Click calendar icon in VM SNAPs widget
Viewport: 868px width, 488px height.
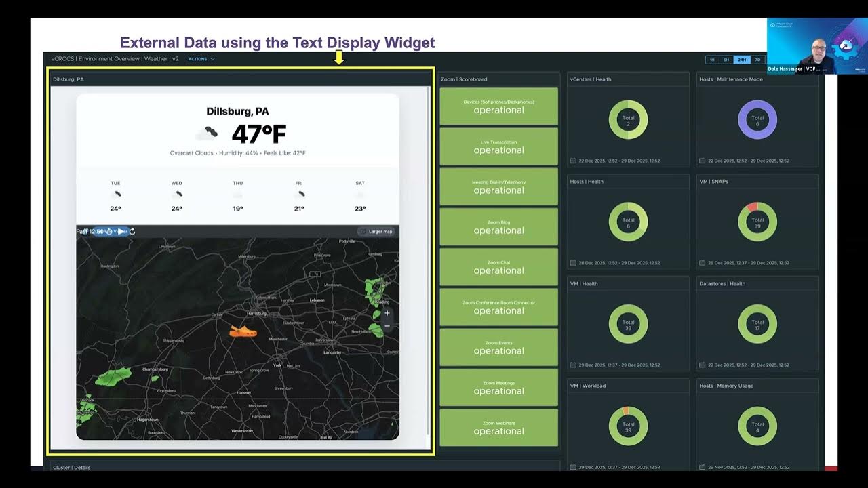[x=703, y=263]
